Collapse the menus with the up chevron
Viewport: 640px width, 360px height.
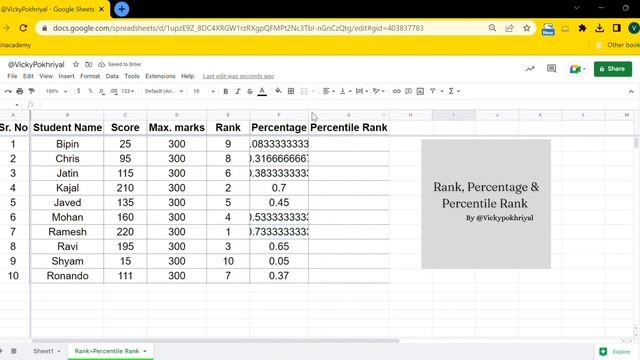tap(631, 91)
